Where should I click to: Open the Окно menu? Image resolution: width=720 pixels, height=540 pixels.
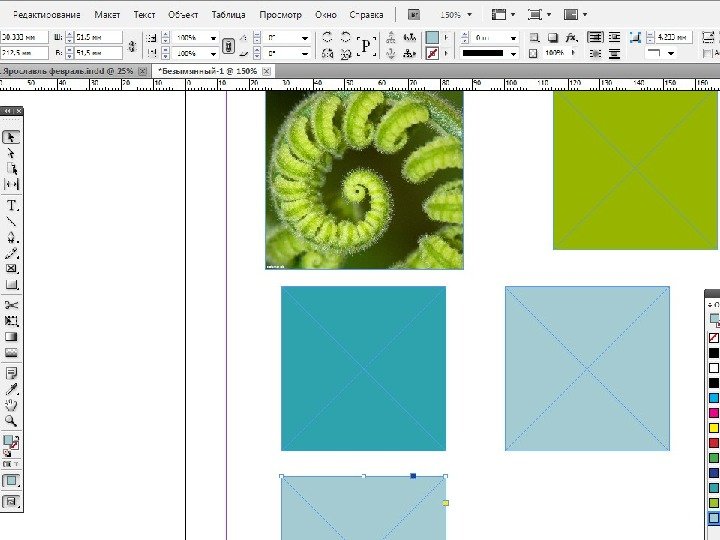click(326, 15)
